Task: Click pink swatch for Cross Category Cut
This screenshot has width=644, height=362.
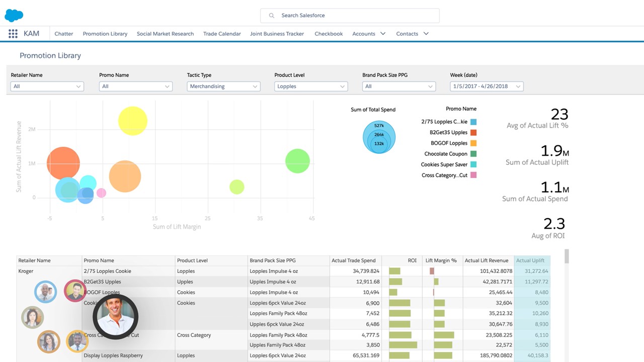Action: [473, 175]
